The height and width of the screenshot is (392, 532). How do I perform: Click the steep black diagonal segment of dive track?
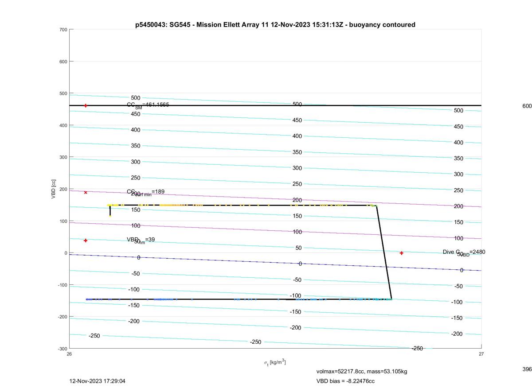(384, 252)
